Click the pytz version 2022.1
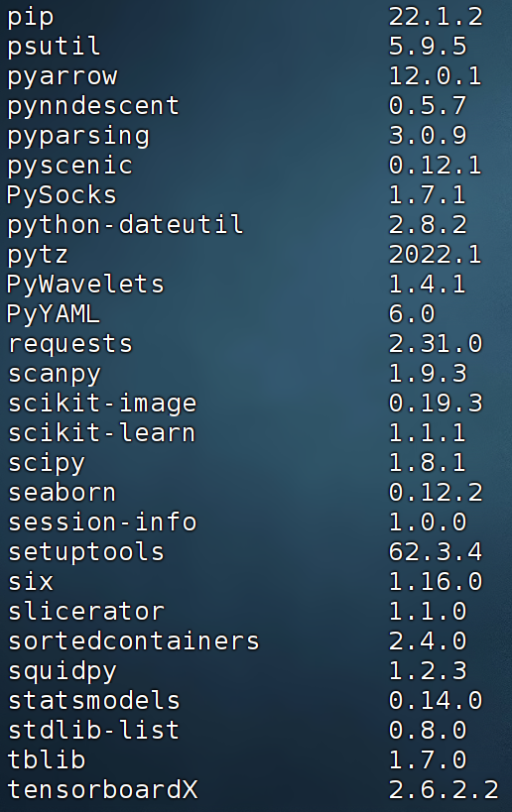This screenshot has height=812, width=512. point(436,254)
